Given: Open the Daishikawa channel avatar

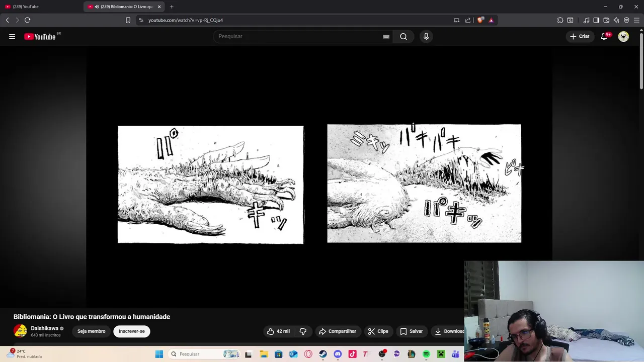Looking at the screenshot, I should [20, 331].
